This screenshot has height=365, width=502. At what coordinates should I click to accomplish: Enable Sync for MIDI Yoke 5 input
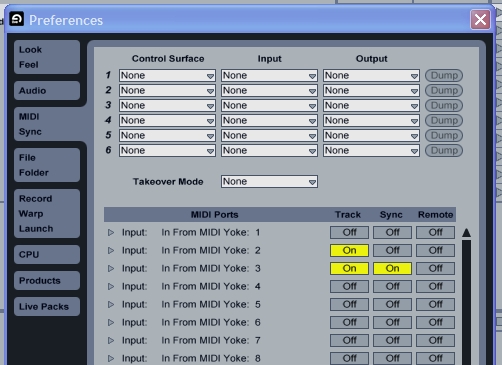pyautogui.click(x=392, y=304)
